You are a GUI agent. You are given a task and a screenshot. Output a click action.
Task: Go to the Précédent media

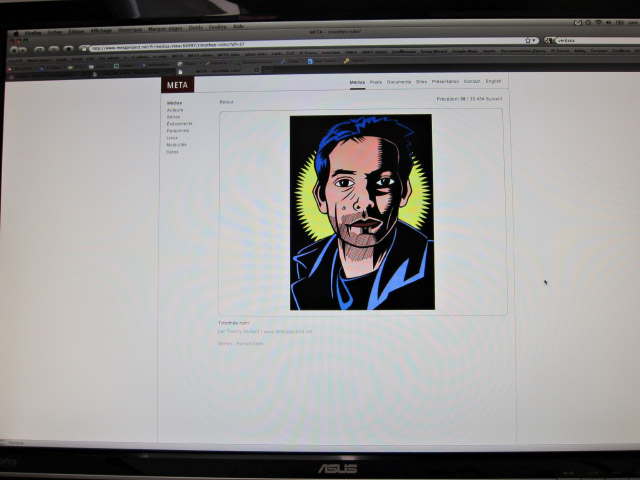(448, 99)
